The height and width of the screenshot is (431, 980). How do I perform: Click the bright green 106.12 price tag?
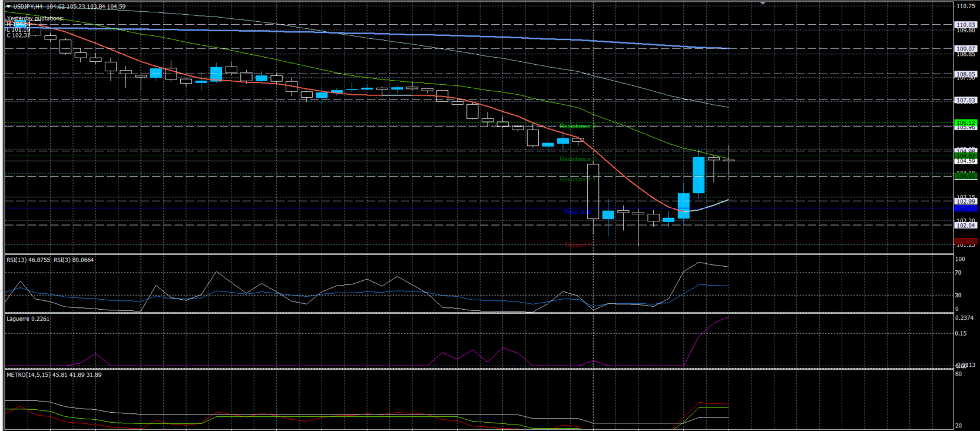click(x=965, y=122)
